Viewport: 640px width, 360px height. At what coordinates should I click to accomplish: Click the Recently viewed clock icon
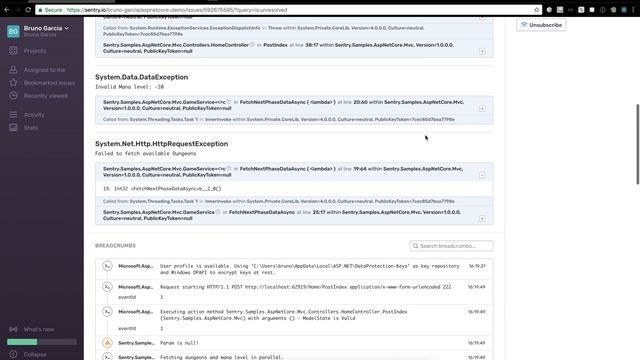(13, 96)
